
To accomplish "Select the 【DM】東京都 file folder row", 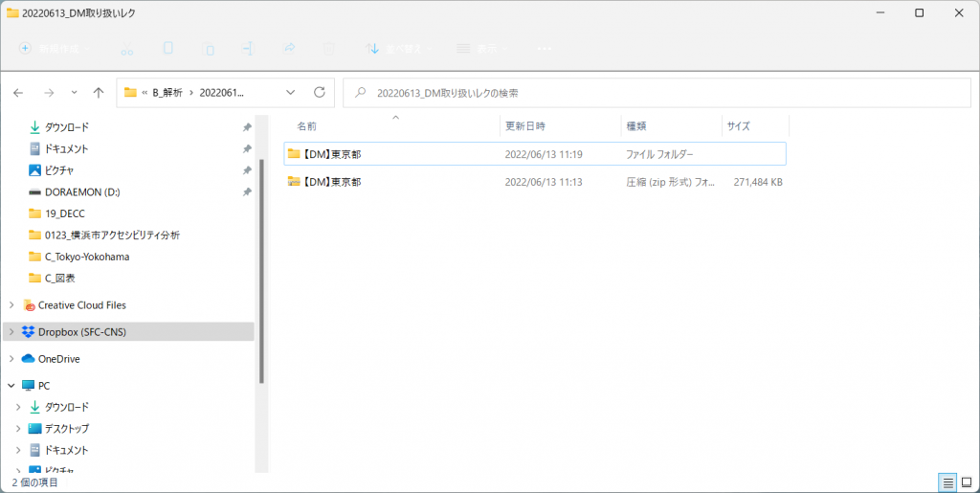I will (535, 154).
